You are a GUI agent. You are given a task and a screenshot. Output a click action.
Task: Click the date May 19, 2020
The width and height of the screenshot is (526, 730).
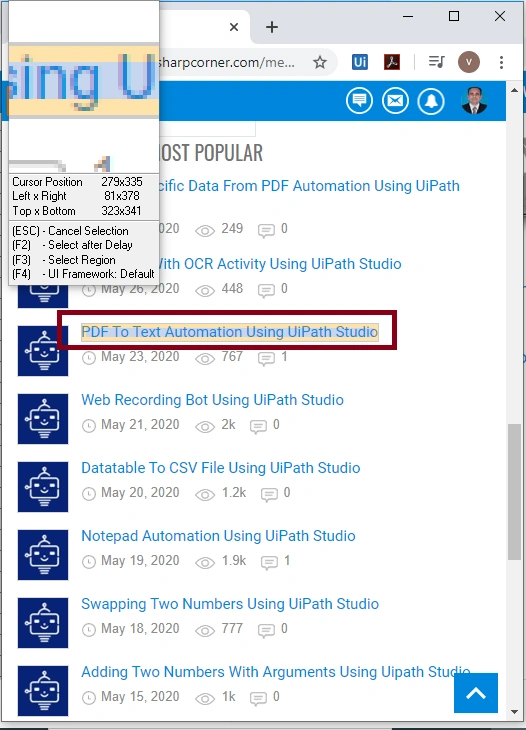(140, 561)
